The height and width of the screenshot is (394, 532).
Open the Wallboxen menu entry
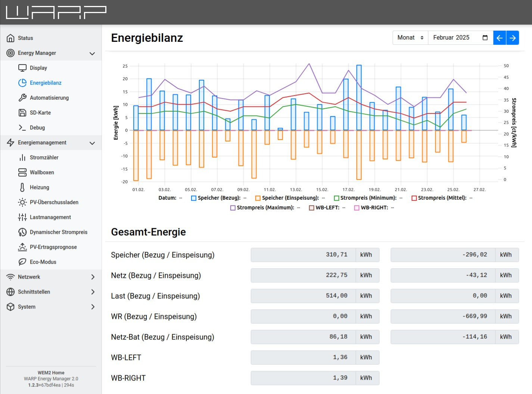pyautogui.click(x=42, y=173)
